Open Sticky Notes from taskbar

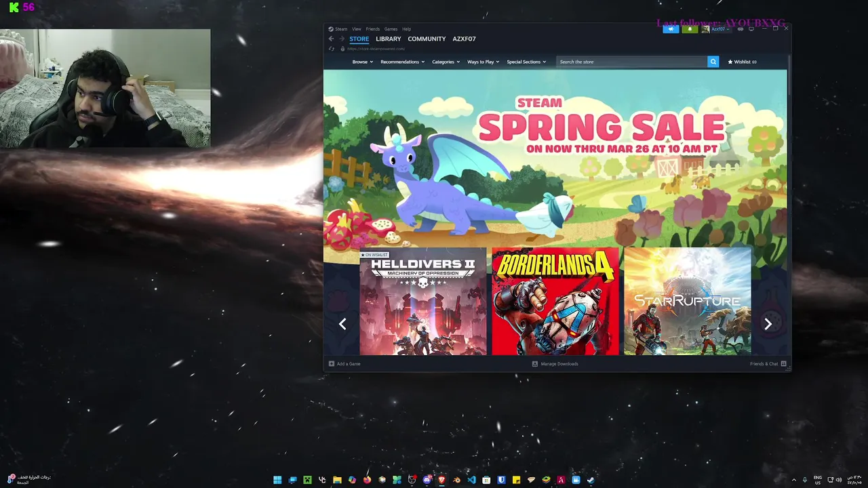pos(516,480)
